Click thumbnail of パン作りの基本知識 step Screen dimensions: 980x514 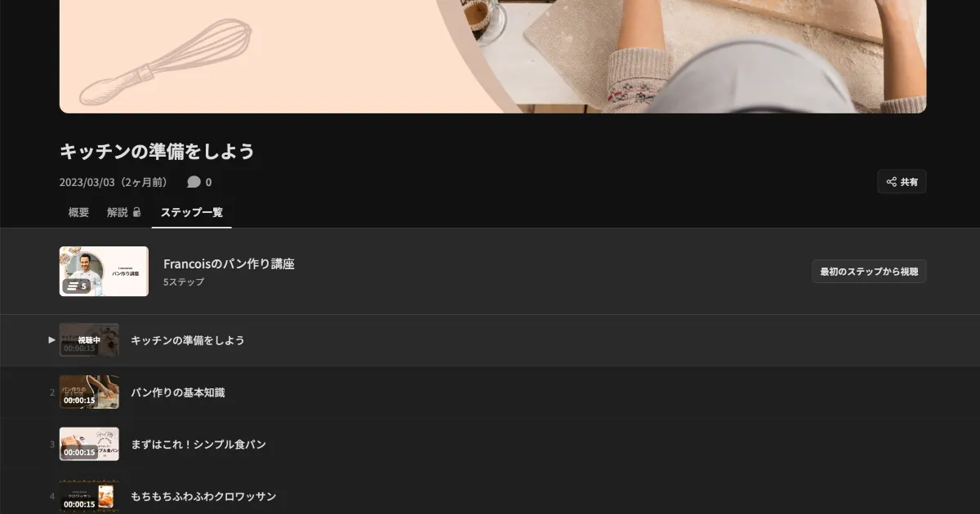click(x=89, y=392)
